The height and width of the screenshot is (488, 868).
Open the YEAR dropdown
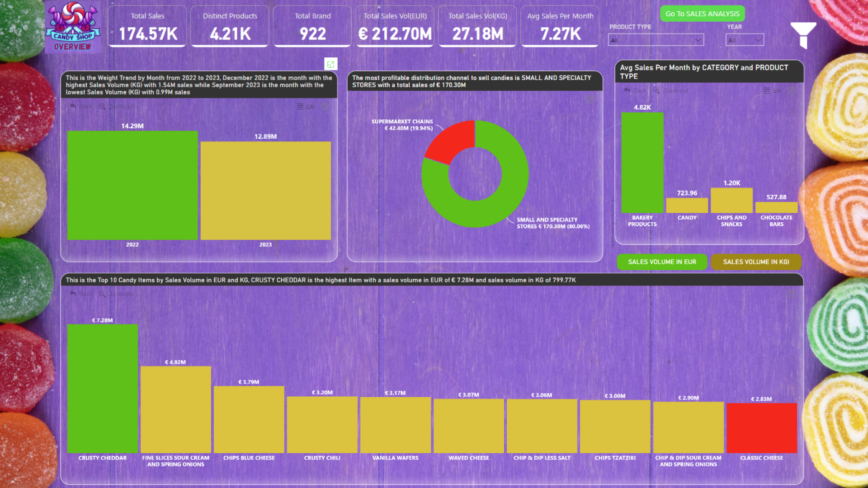tap(745, 40)
